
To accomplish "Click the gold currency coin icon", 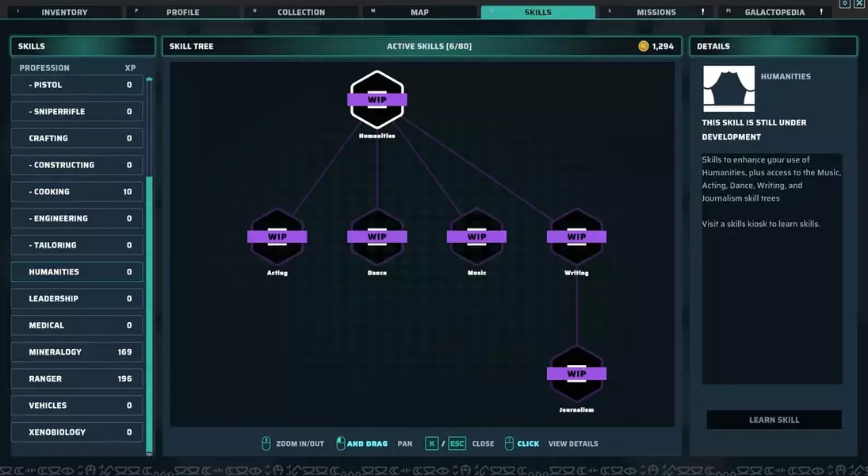I will 643,47.
